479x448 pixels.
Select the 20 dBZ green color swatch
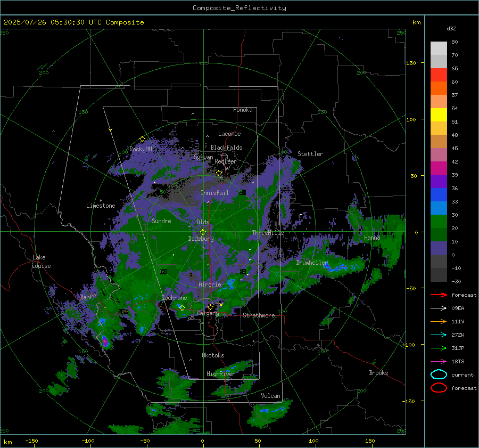[439, 222]
